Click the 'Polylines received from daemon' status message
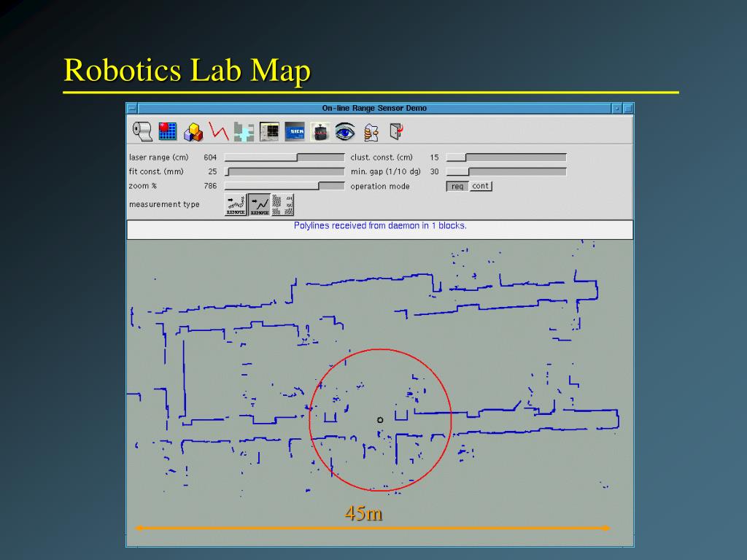Viewport: 747px width, 560px height. click(x=380, y=226)
